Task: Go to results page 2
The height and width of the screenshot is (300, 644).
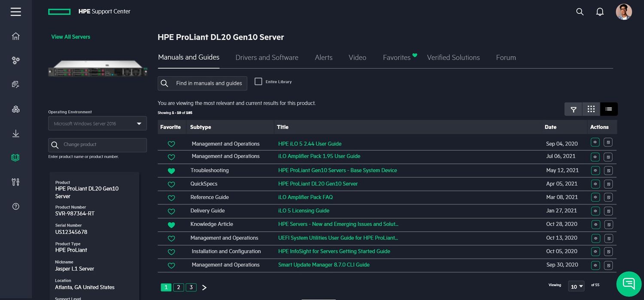Action: 179,287
